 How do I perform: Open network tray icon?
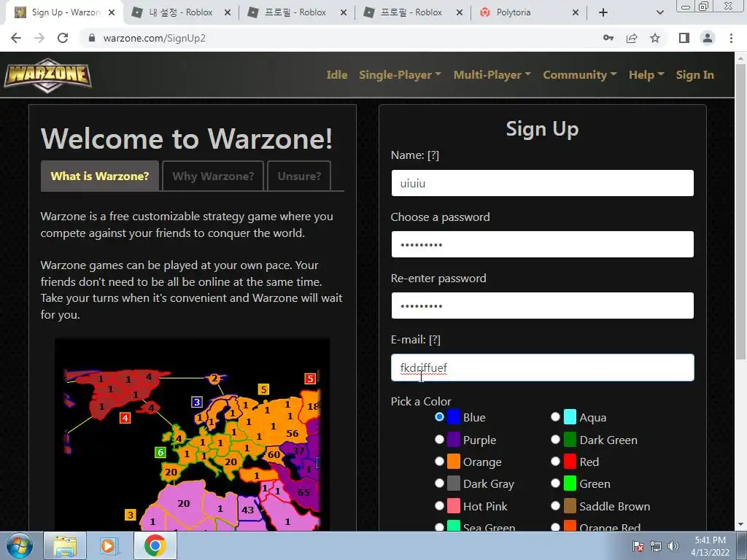(x=656, y=546)
